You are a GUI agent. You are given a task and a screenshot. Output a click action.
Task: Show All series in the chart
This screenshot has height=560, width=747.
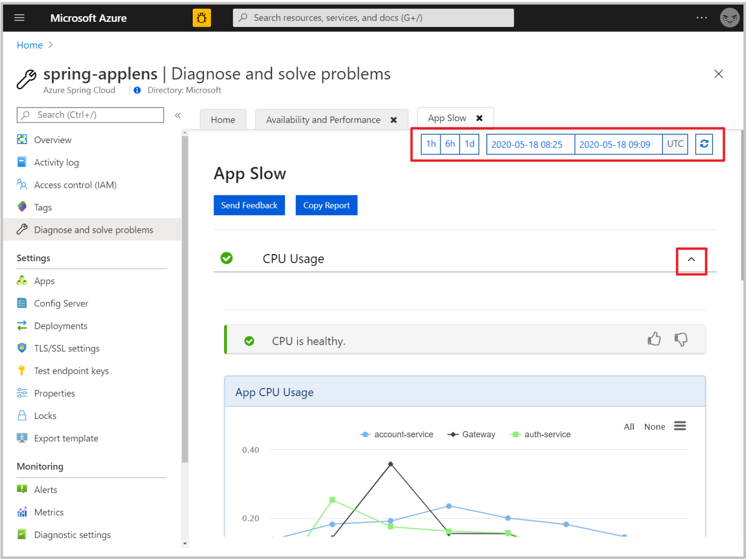629,427
